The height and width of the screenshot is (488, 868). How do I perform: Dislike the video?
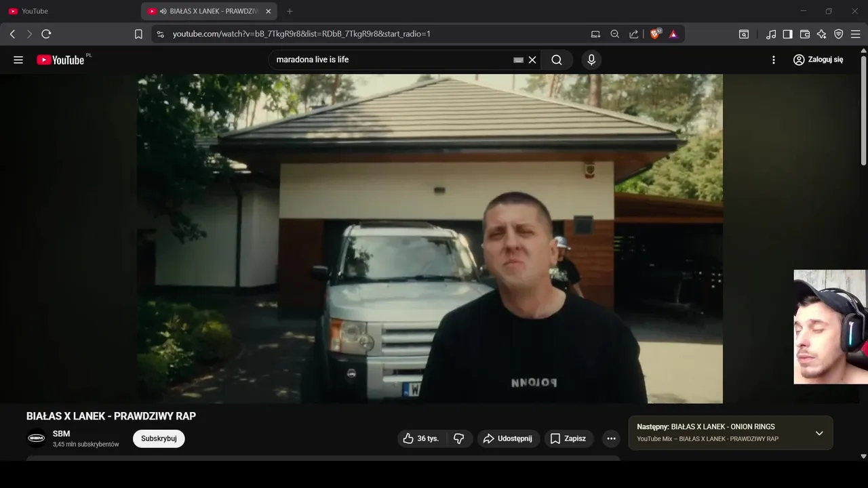pyautogui.click(x=459, y=439)
